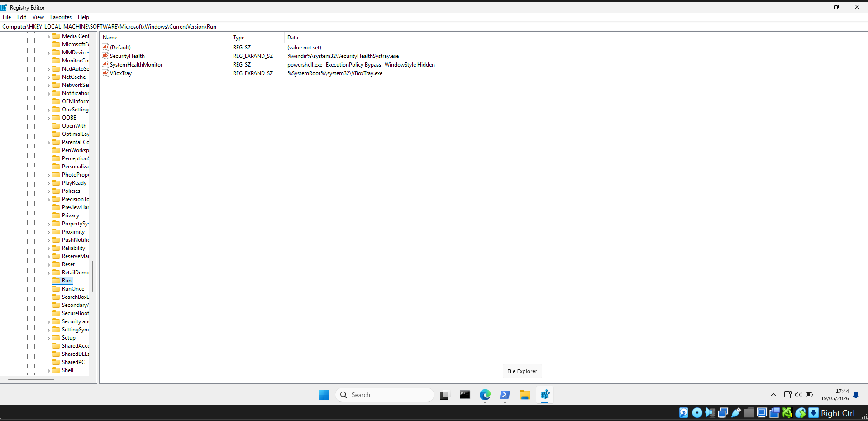Select the SystemHealthMonitor powershell.exe data cell
Image resolution: width=868 pixels, height=421 pixels.
tap(361, 65)
